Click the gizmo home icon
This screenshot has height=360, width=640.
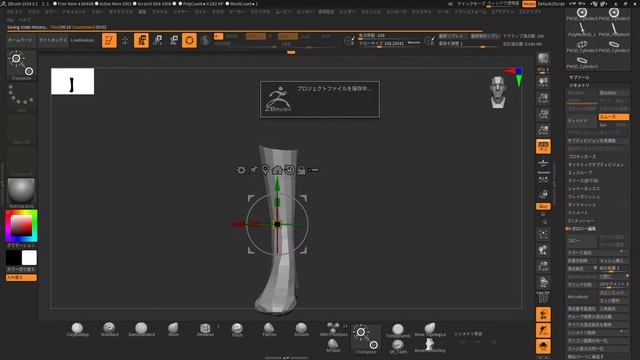click(277, 169)
